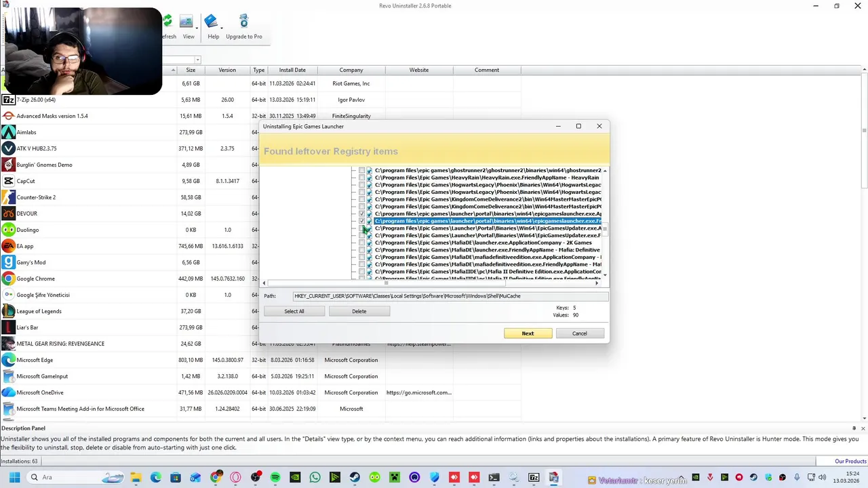Open WhatsApp from the taskbar
This screenshot has width=868, height=488.
(315, 477)
